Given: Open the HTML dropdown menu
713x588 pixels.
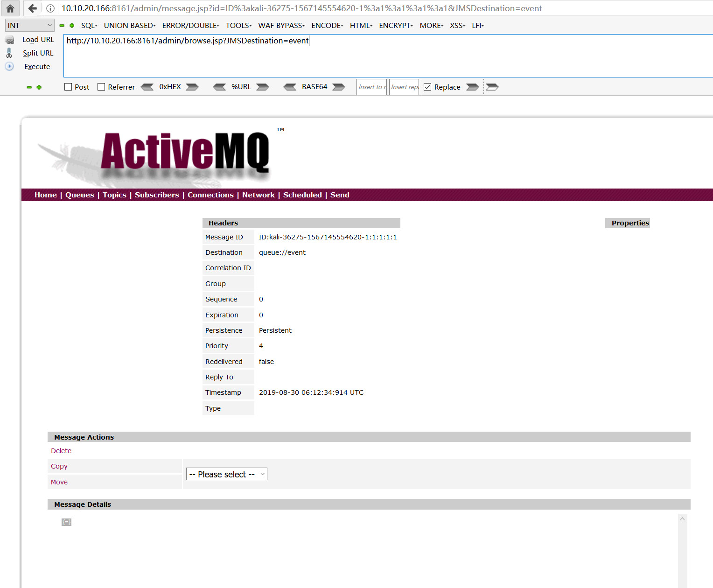Looking at the screenshot, I should coord(361,25).
